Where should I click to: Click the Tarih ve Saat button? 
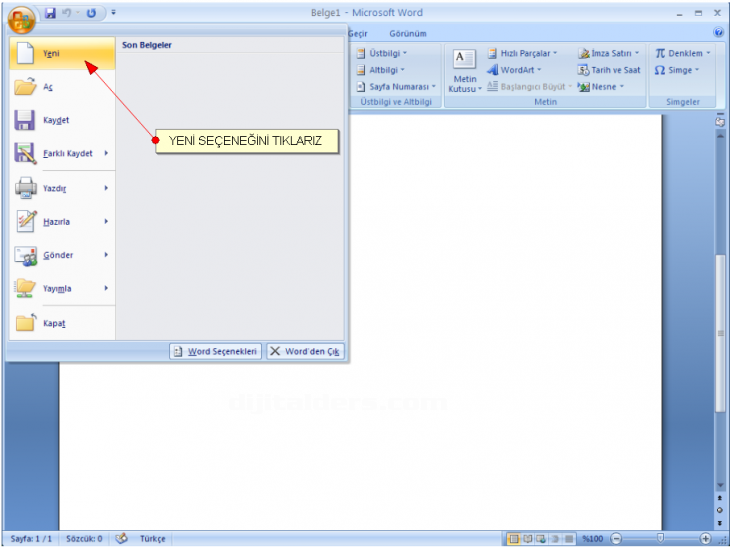pyautogui.click(x=609, y=70)
